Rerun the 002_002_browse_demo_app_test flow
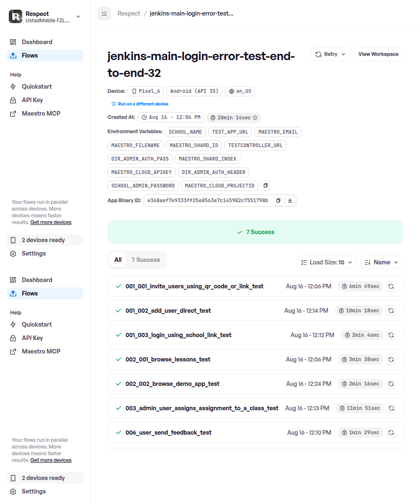 coord(391,384)
